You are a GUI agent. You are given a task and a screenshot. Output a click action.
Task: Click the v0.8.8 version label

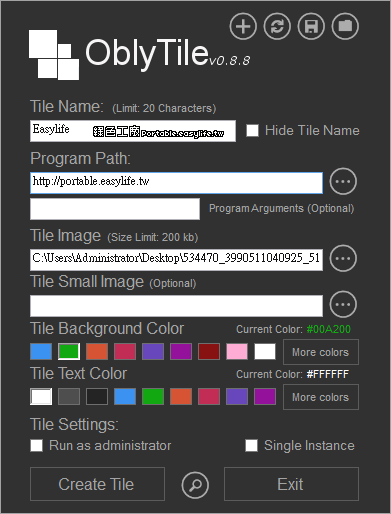click(x=230, y=61)
